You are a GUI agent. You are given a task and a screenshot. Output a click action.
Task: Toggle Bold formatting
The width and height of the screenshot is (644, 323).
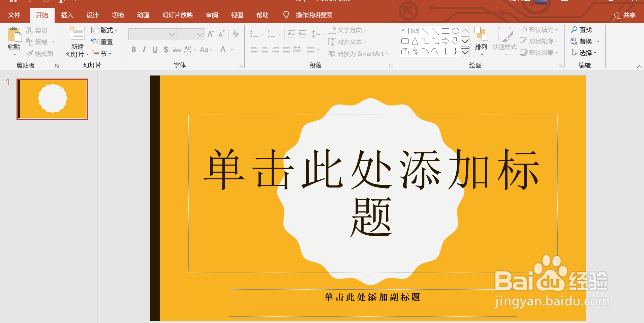pos(134,50)
